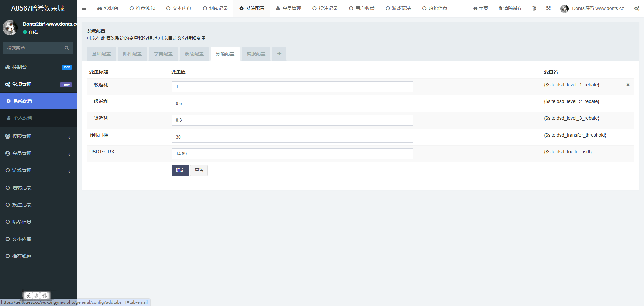644x306 pixels.
Task: Expand 会员管理 sidebar menu
Action: 38,153
